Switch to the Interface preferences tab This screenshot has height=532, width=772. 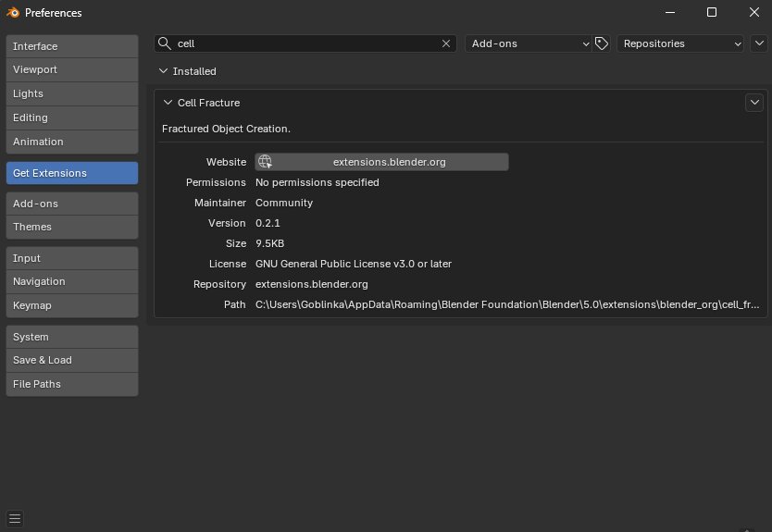(x=72, y=46)
